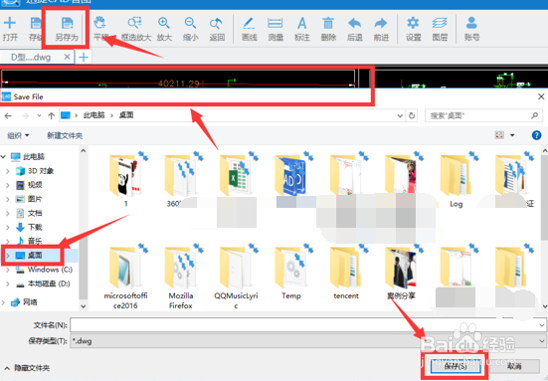Image resolution: width=548 pixels, height=381 pixels.
Task: Select 音乐 in the navigation tree
Action: pos(35,241)
